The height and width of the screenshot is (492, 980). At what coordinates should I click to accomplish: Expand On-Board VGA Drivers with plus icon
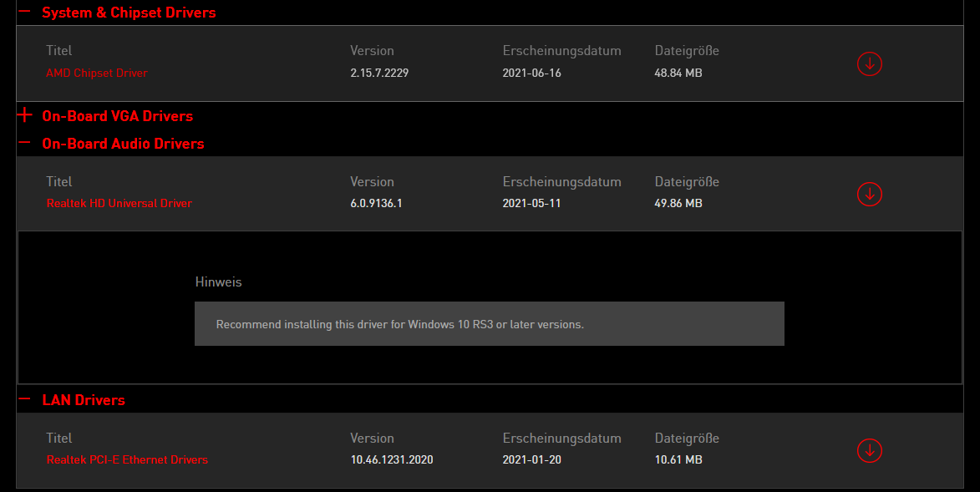pyautogui.click(x=24, y=115)
